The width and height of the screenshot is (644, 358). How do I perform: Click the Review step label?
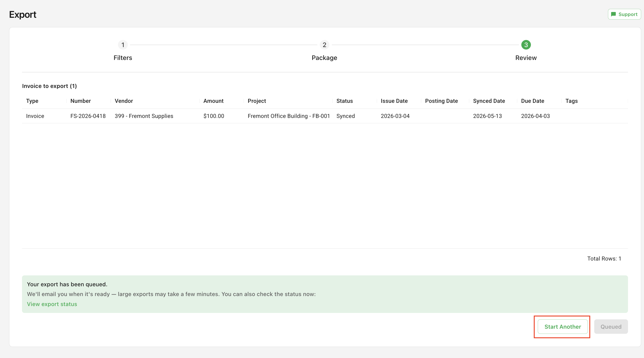pos(526,58)
